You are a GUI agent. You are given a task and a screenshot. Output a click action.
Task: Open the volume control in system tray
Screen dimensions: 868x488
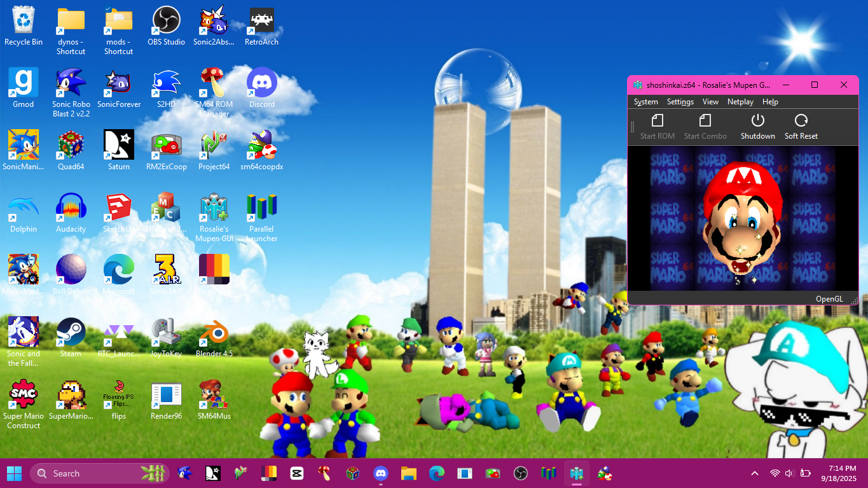click(x=789, y=473)
